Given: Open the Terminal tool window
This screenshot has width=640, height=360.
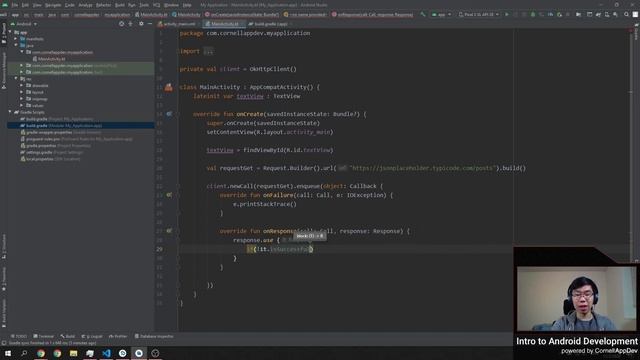Looking at the screenshot, I should click(x=44, y=336).
